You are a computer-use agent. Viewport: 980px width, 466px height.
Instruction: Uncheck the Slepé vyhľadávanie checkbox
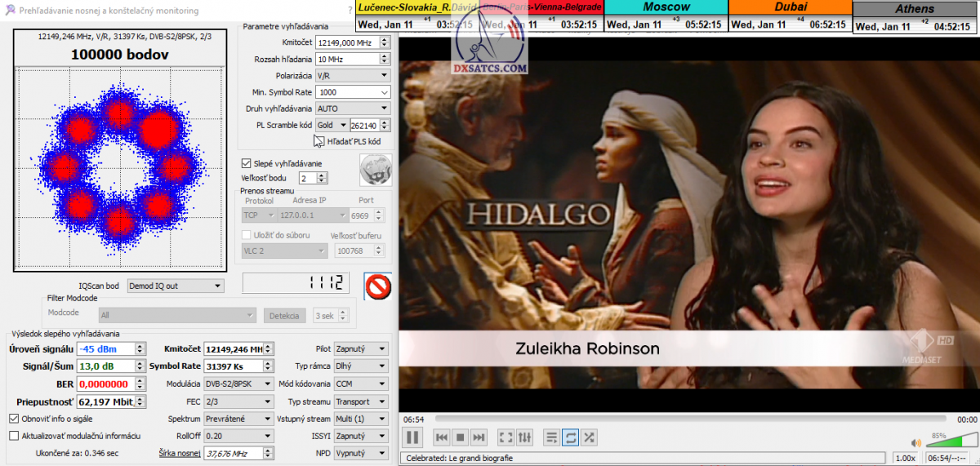point(247,163)
